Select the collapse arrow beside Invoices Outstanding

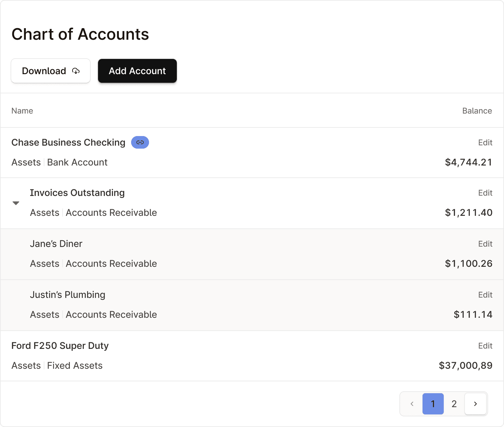16,203
